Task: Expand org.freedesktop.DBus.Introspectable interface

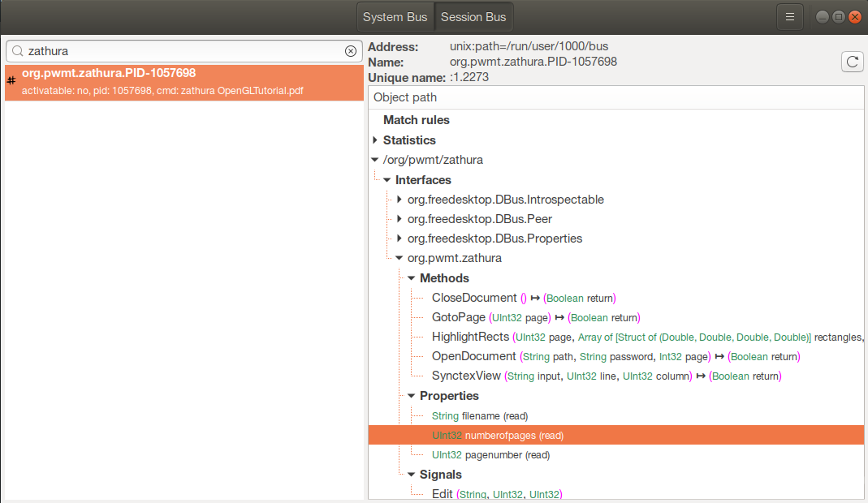Action: [x=399, y=200]
